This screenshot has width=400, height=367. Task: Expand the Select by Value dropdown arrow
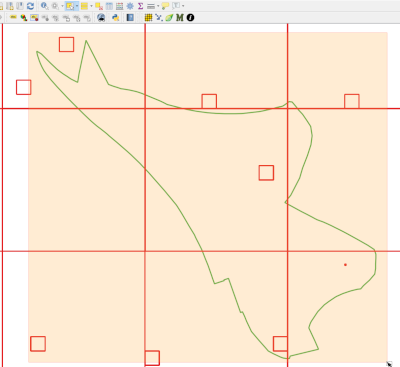point(91,6)
